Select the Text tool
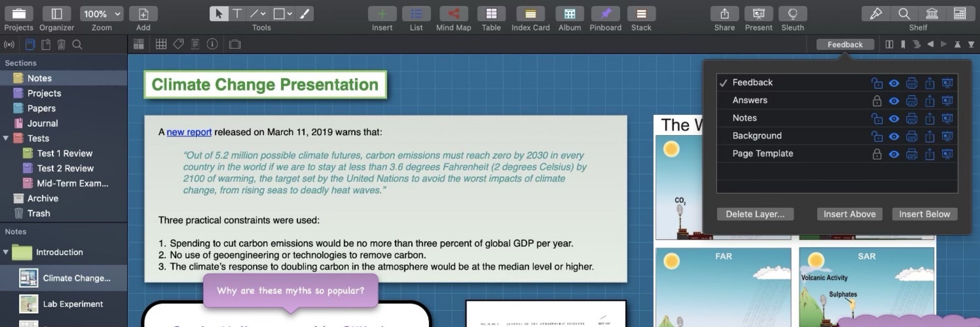Screen dimensions: 980x327 237,14
